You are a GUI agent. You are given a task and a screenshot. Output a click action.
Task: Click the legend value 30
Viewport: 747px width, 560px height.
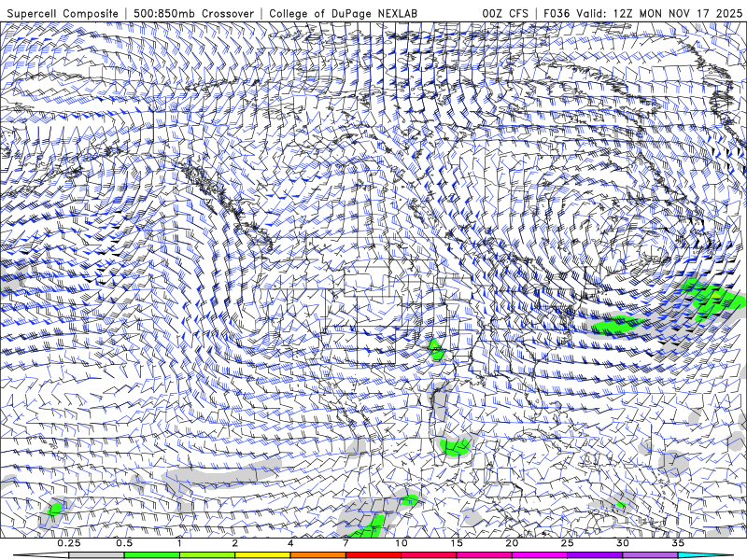(x=623, y=543)
